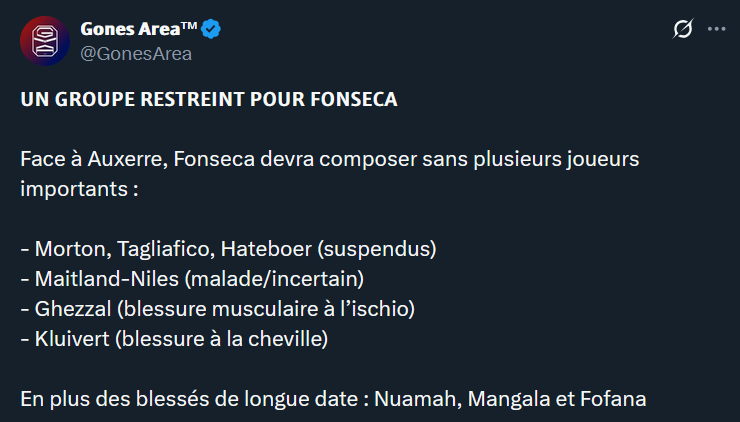Open the @GonesArea handle link
Viewport: 740px width, 422px height.
pos(136,53)
